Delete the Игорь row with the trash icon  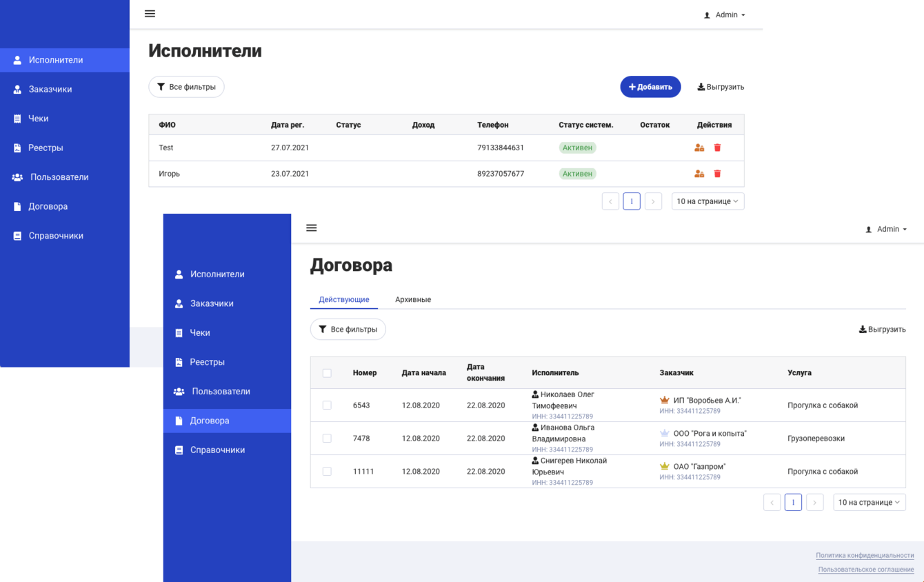point(717,174)
